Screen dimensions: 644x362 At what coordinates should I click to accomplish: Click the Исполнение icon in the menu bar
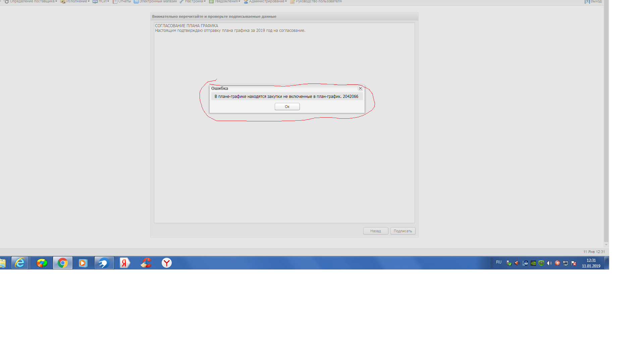point(63,1)
